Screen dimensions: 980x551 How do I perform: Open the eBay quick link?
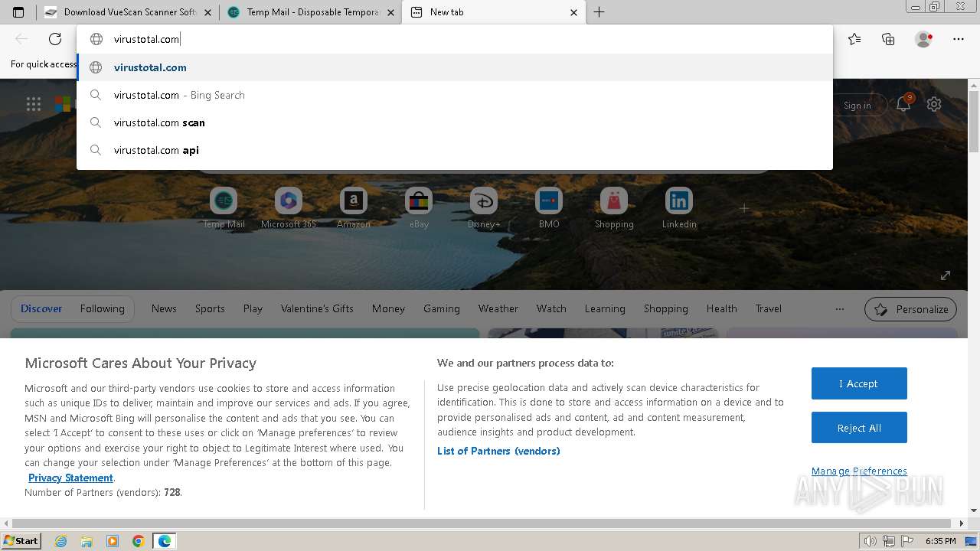click(419, 207)
